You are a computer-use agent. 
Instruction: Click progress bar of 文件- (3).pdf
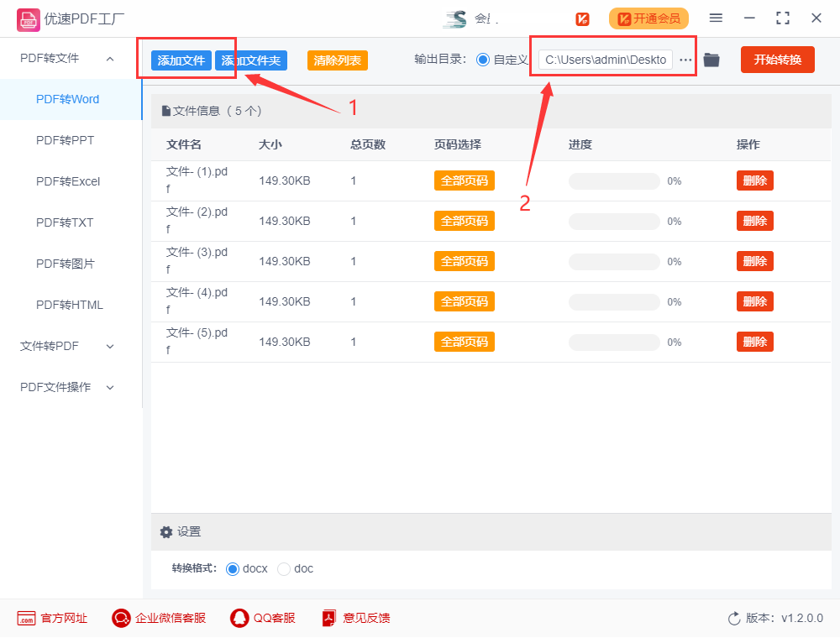614,262
